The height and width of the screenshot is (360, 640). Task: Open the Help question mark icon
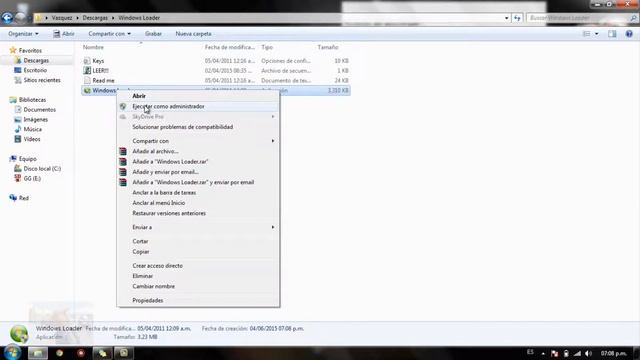[629, 34]
